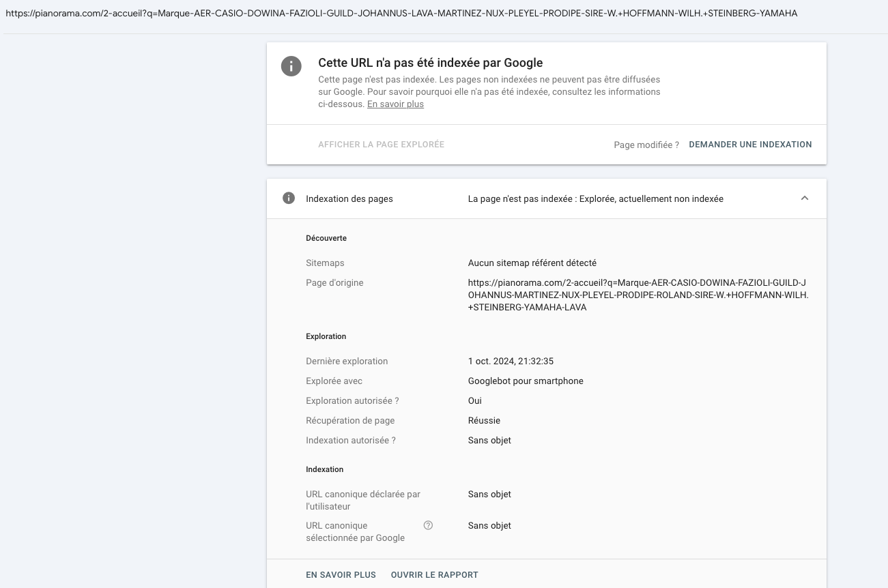Click the 'Explorée, actuellement non indexée' status text

[651, 199]
